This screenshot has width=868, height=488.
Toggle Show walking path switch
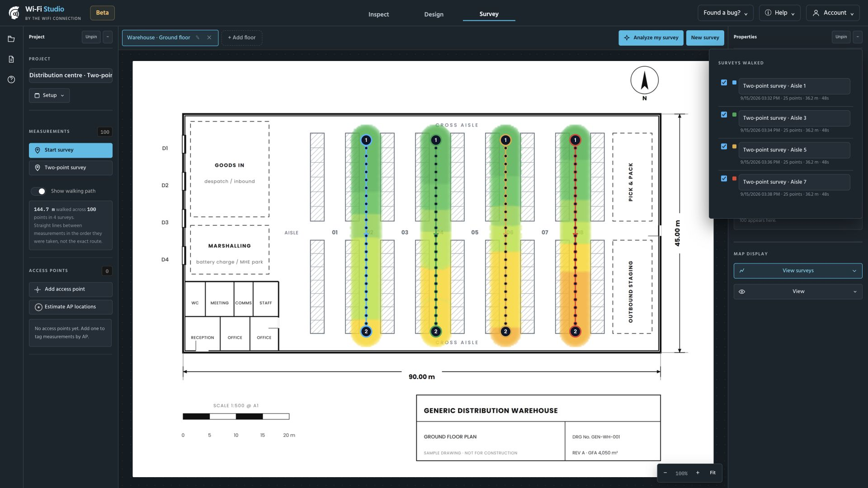(x=38, y=191)
